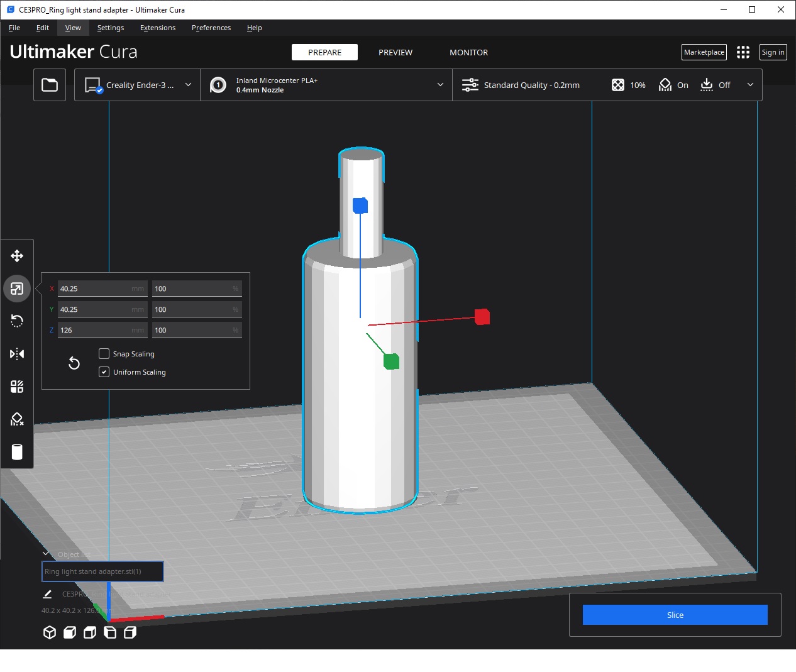Open the Settings menu
This screenshot has height=672, width=796.
coord(111,28)
